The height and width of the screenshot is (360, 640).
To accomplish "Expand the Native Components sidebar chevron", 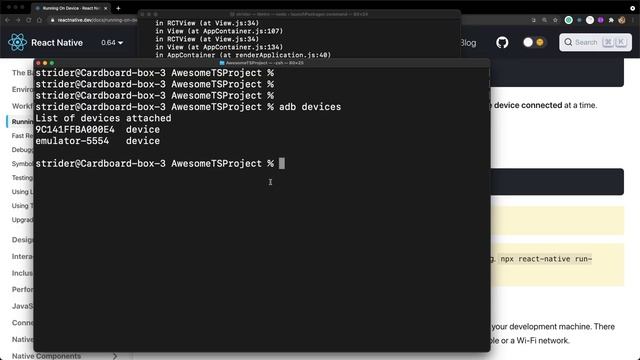I will pyautogui.click(x=115, y=356).
